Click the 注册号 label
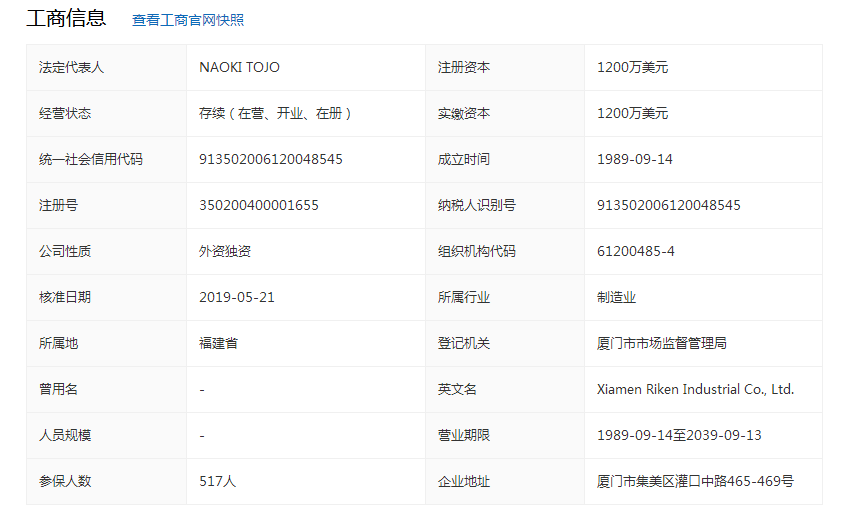This screenshot has height=526, width=851. tap(58, 205)
